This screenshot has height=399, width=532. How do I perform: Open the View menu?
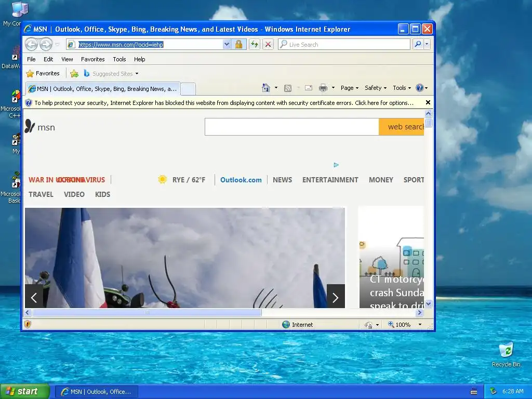click(x=67, y=59)
